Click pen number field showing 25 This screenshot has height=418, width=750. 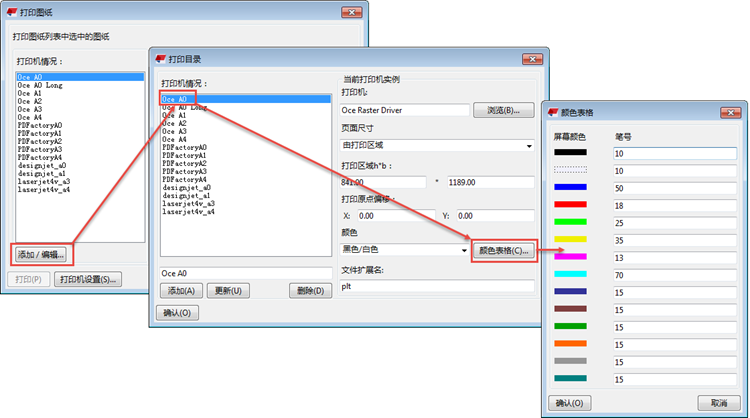coord(675,223)
